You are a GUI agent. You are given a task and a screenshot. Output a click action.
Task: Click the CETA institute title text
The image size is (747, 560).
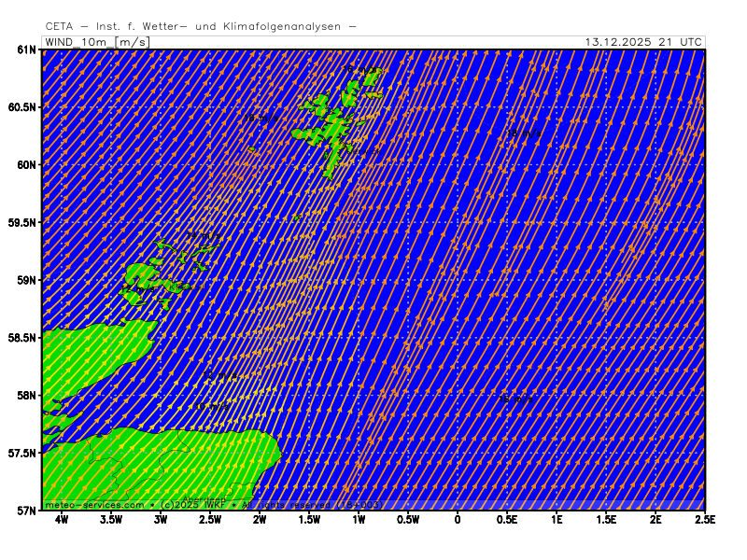(x=200, y=26)
